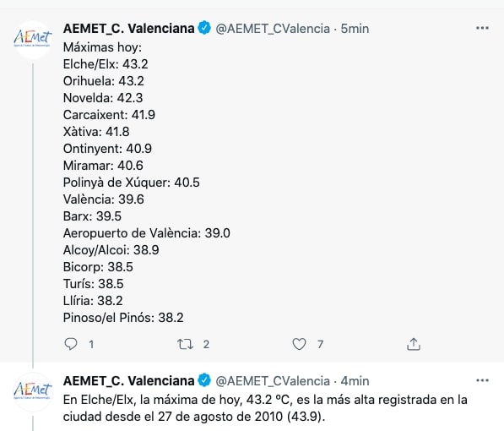Image resolution: width=504 pixels, height=431 pixels.
Task: Open AEMET avatar on first tweet
Action: click(32, 39)
